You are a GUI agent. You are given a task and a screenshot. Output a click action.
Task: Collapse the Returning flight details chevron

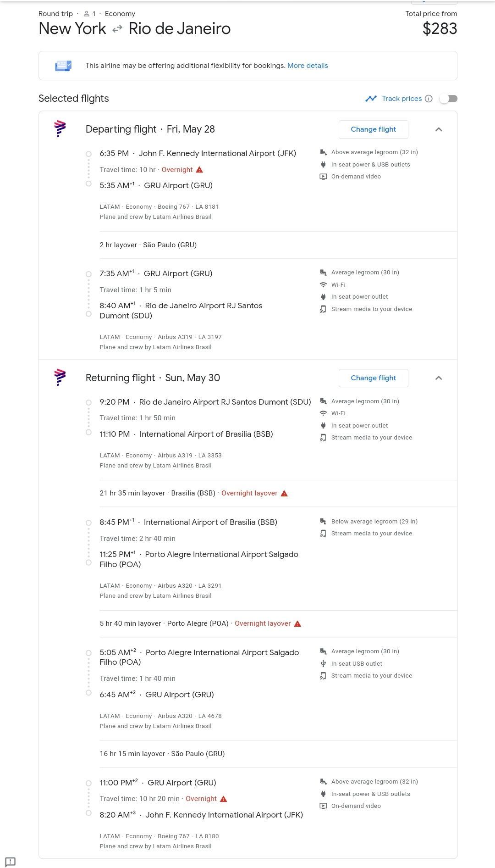439,378
